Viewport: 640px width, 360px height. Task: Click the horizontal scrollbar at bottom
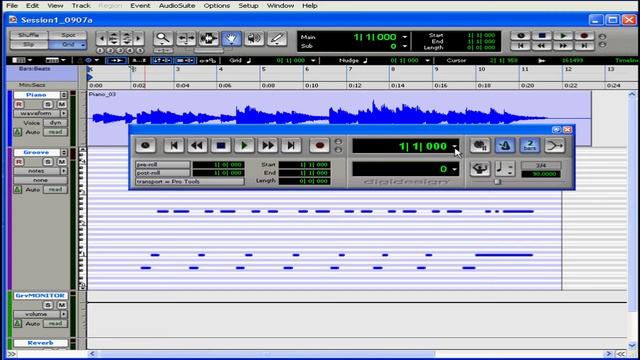click(267, 354)
